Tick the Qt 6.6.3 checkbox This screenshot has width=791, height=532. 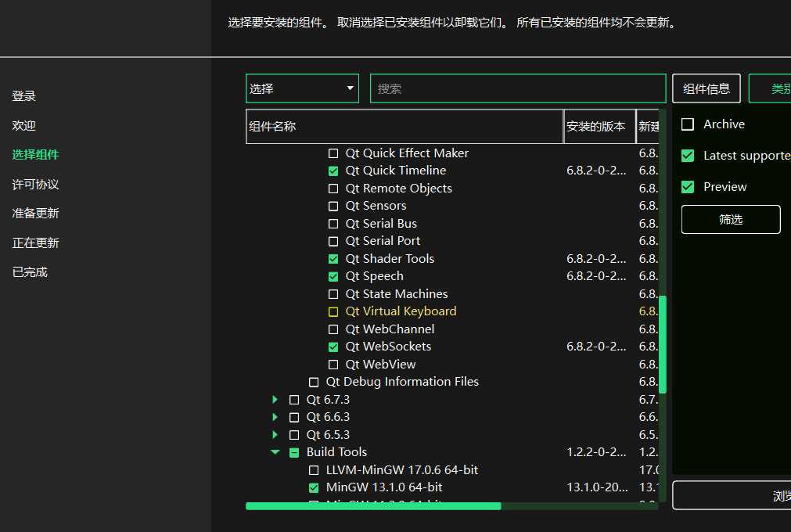click(294, 418)
